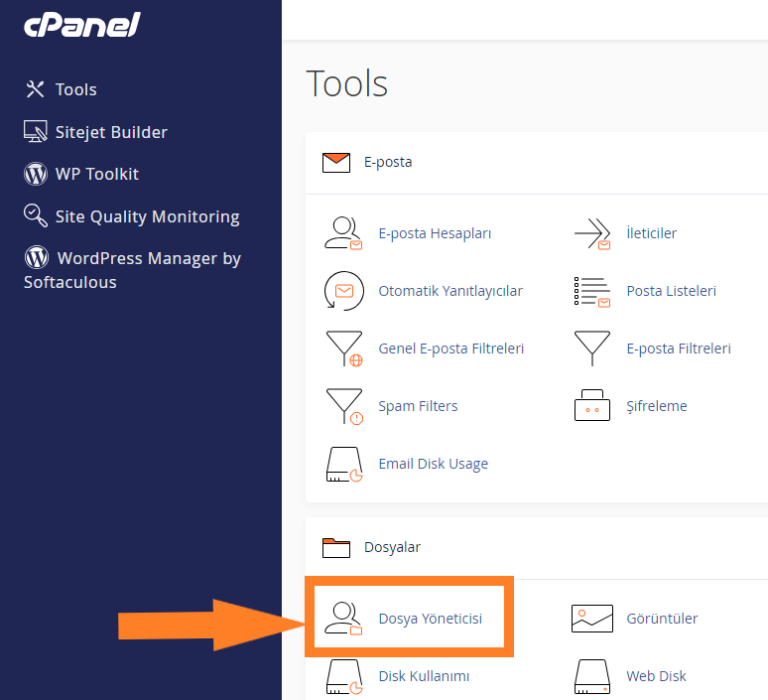Open the E-posta Filtreleri link
The height and width of the screenshot is (700, 768).
click(678, 349)
